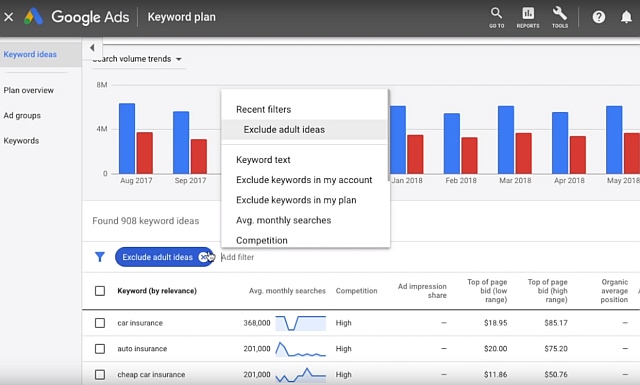Choose the Keyword text filter option
This screenshot has width=640, height=385.
[x=304, y=160]
